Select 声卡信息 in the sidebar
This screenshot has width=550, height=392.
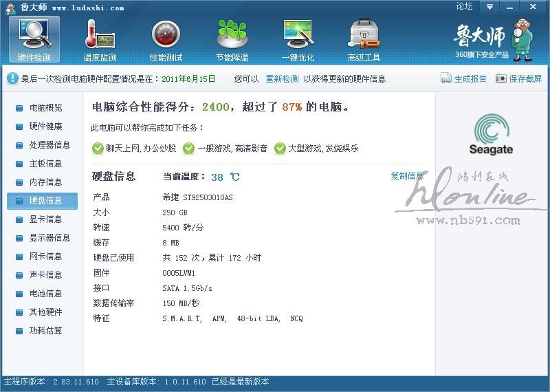[x=42, y=275]
